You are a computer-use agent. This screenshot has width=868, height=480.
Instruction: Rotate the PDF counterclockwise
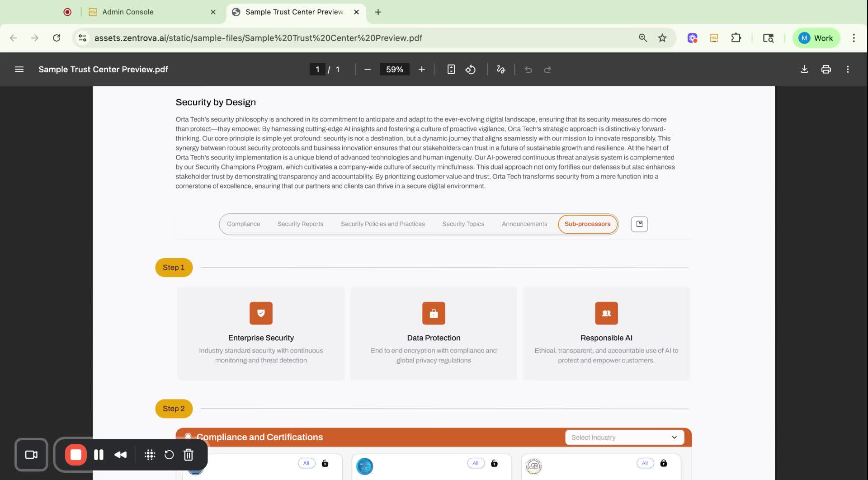(x=471, y=69)
